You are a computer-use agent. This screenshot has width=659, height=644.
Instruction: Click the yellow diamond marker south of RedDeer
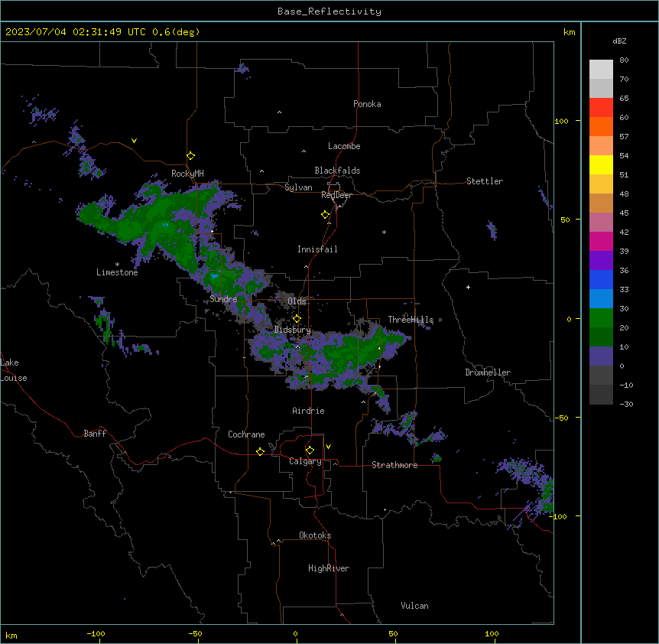326,215
